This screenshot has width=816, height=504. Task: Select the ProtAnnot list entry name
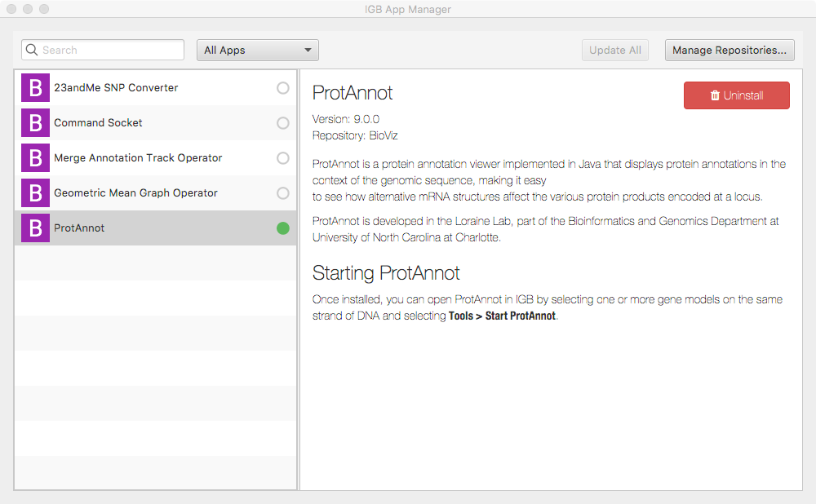tap(79, 228)
